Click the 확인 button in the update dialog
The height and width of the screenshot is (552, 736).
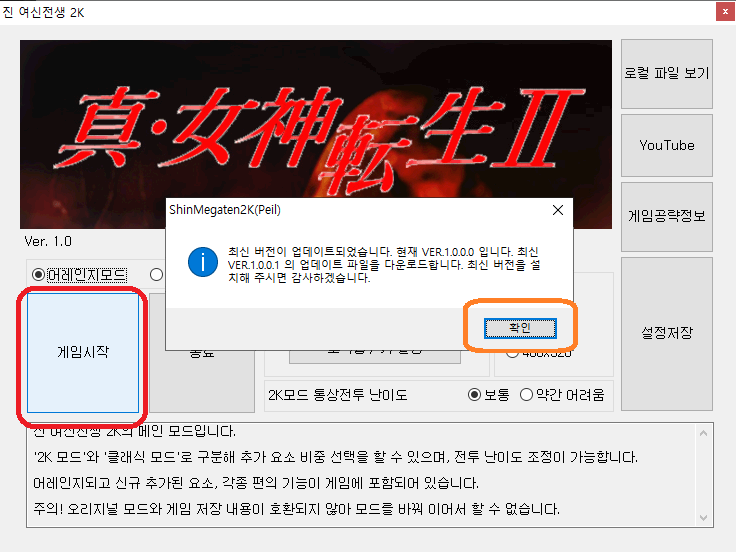click(x=520, y=328)
